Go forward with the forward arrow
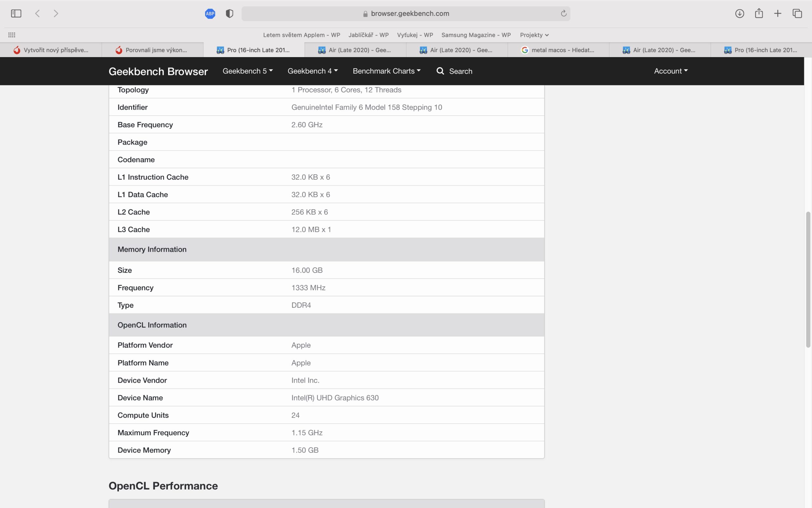The height and width of the screenshot is (508, 812). (56, 13)
